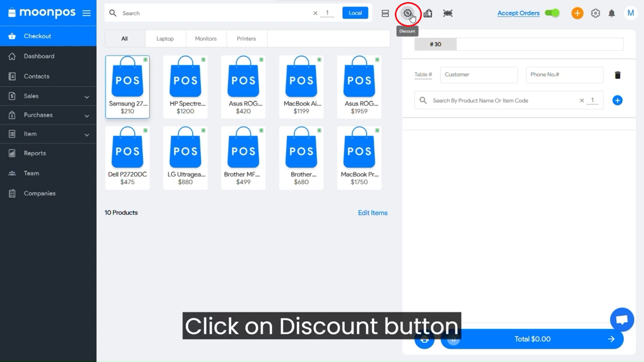This screenshot has height=362, width=644.
Task: Add HP Spectre... $1200 product
Action: 185,87
